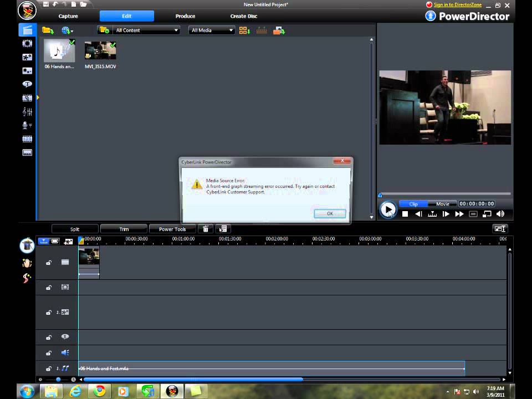Switch to storyboard view mode button
The width and height of the screenshot is (532, 399).
(55, 241)
